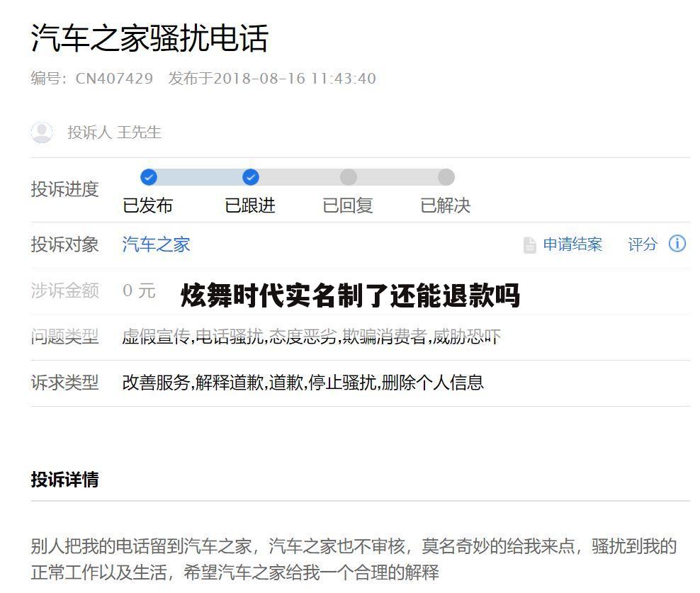
Task: Click the complaint number CN407429
Action: [114, 79]
